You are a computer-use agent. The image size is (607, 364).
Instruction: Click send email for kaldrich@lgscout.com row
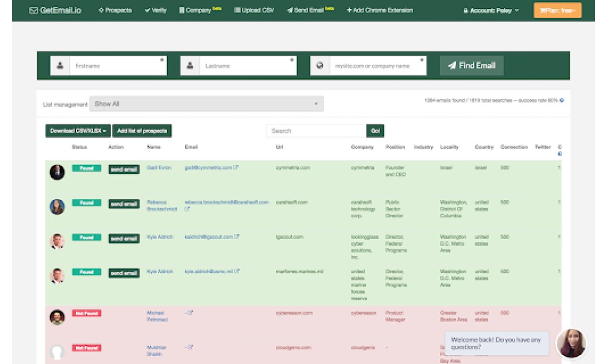tap(124, 238)
